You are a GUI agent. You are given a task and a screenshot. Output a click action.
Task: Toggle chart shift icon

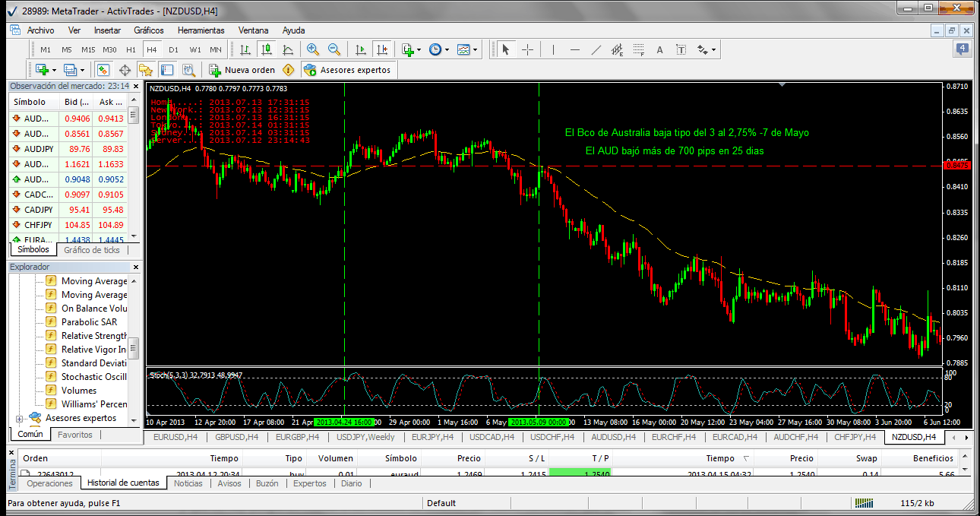[x=382, y=49]
